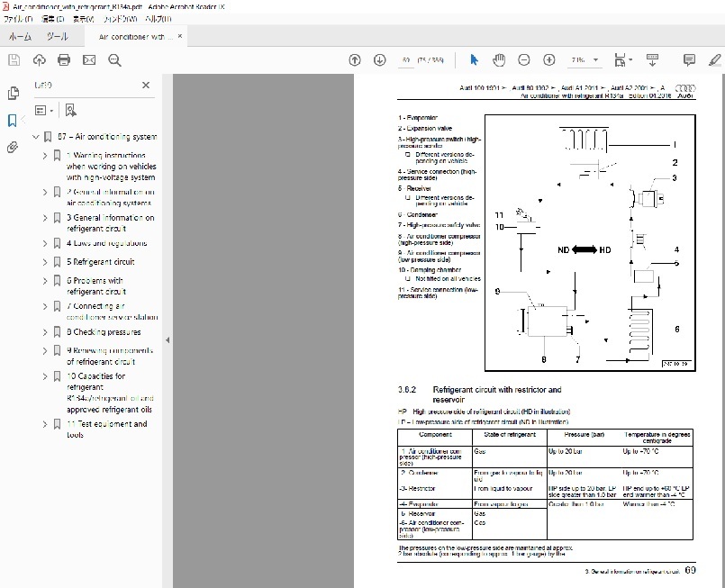The width and height of the screenshot is (725, 588).
Task: Expand bookmark 3 General information on refrigerant circuit
Action: tap(45, 218)
